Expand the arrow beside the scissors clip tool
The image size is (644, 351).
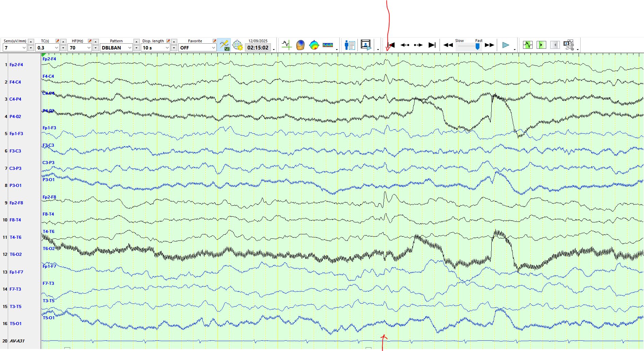click(x=578, y=50)
